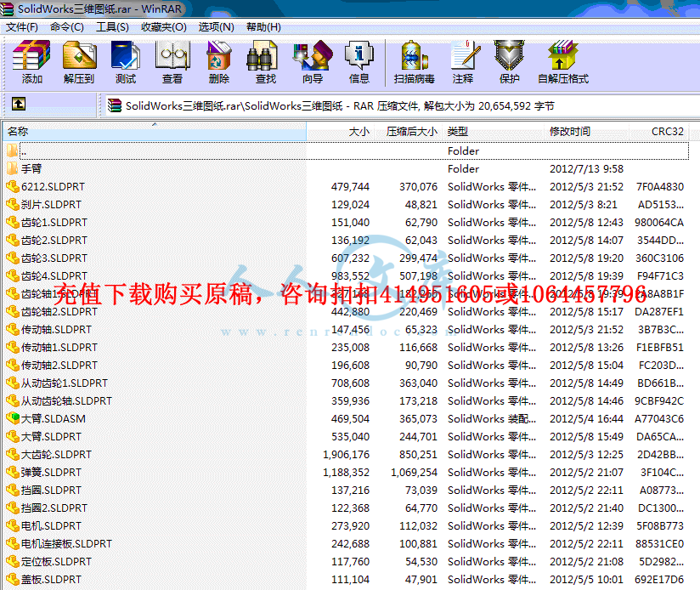
Task: Select file 齿轮4.SLDPRT
Action: (x=54, y=276)
